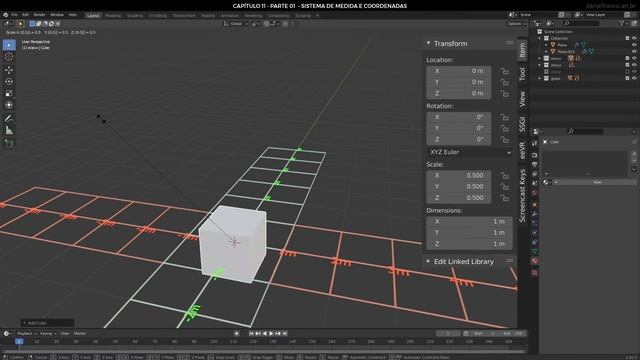Viewport: 640px width, 360px height.
Task: Open the File menu
Action: pyautogui.click(x=14, y=15)
